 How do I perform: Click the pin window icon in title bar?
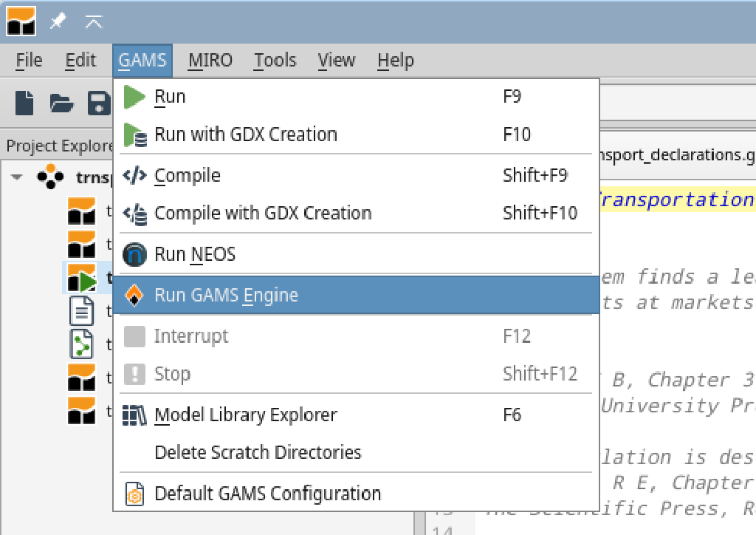point(58,21)
